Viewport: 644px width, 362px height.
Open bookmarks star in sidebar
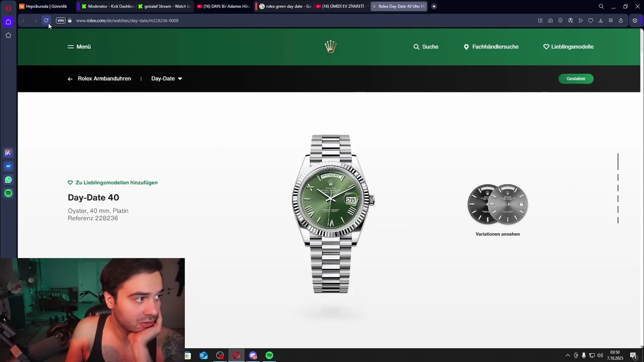pyautogui.click(x=8, y=35)
